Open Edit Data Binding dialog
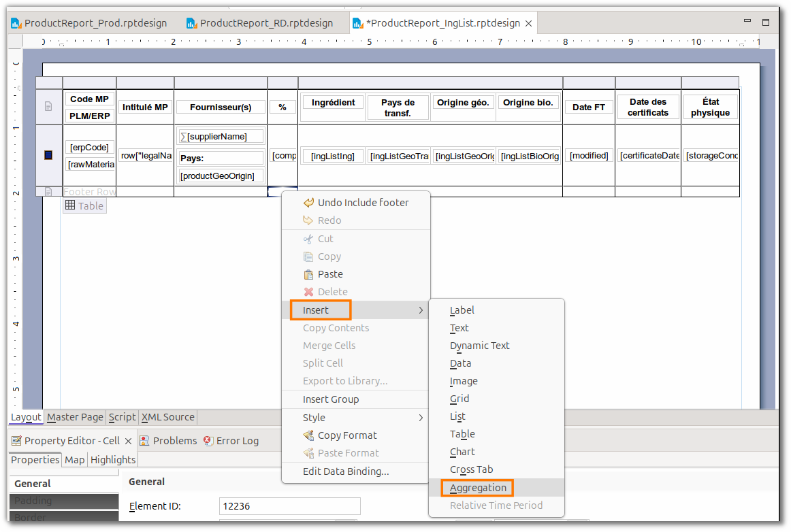 pos(356,471)
